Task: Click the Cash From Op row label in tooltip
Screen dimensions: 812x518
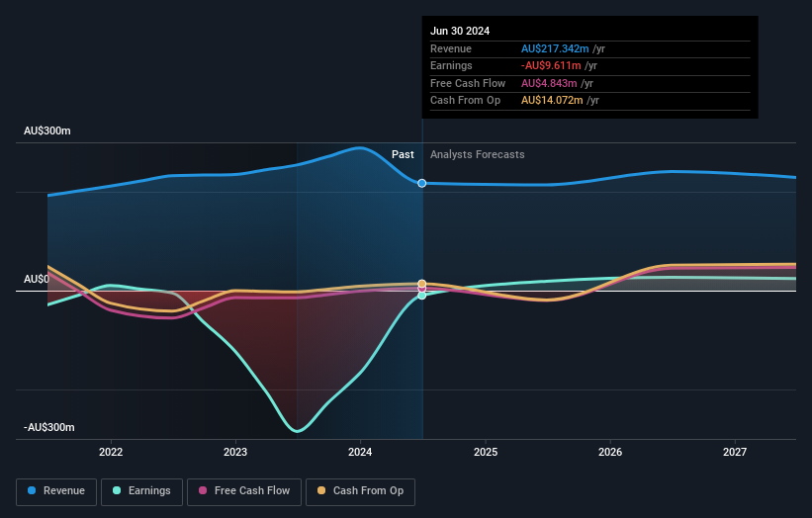Action: 465,101
